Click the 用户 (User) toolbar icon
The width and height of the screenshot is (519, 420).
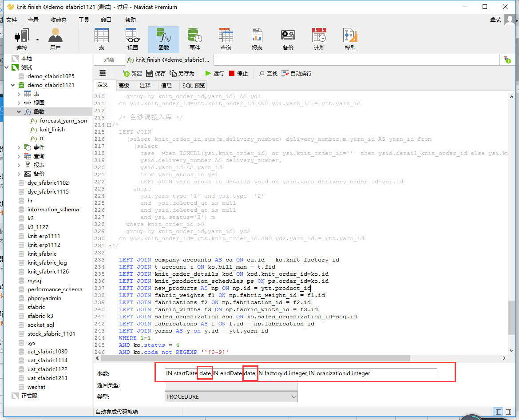[55, 39]
